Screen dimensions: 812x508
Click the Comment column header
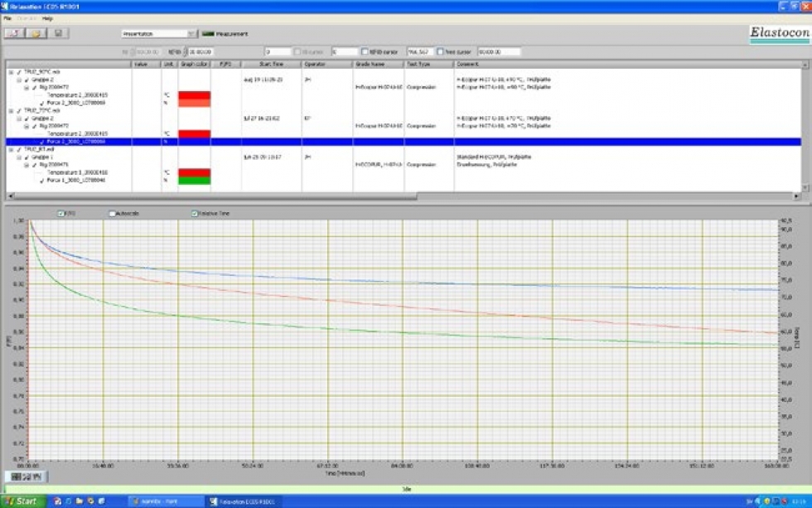coord(467,64)
